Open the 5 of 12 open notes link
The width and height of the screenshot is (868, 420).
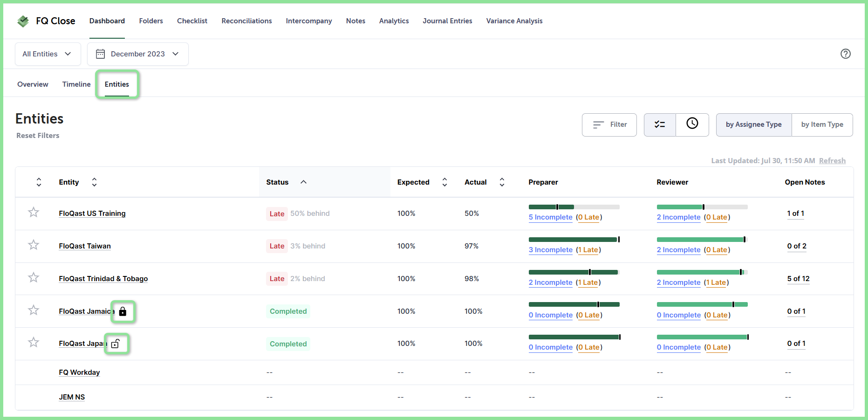(799, 279)
